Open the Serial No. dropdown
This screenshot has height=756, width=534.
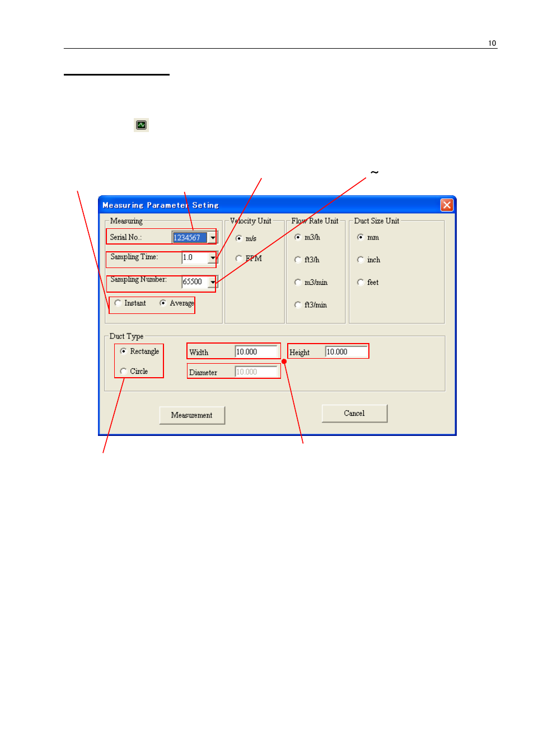tap(213, 237)
